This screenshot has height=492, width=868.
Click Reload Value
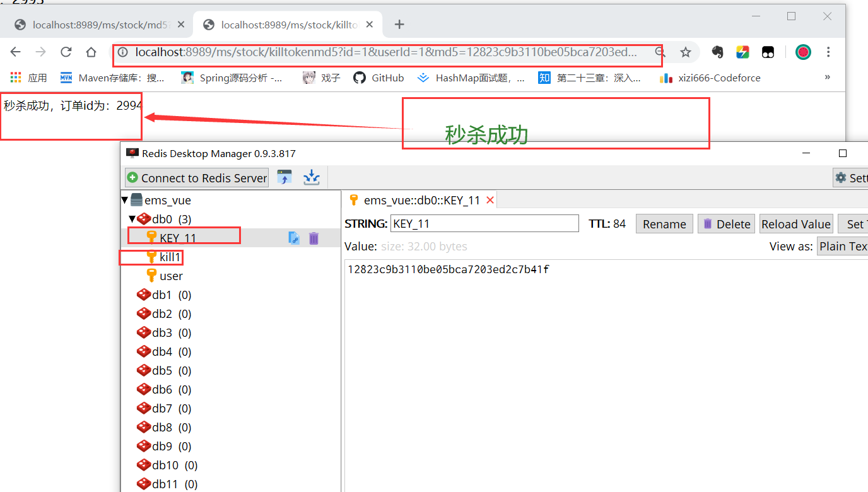tap(796, 224)
